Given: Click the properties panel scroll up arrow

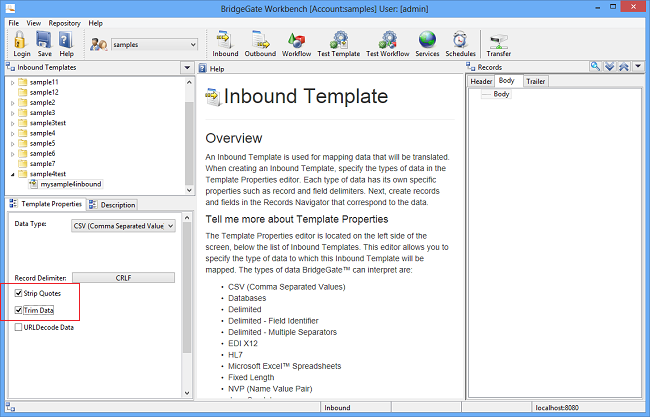Looking at the screenshot, I should click(187, 218).
